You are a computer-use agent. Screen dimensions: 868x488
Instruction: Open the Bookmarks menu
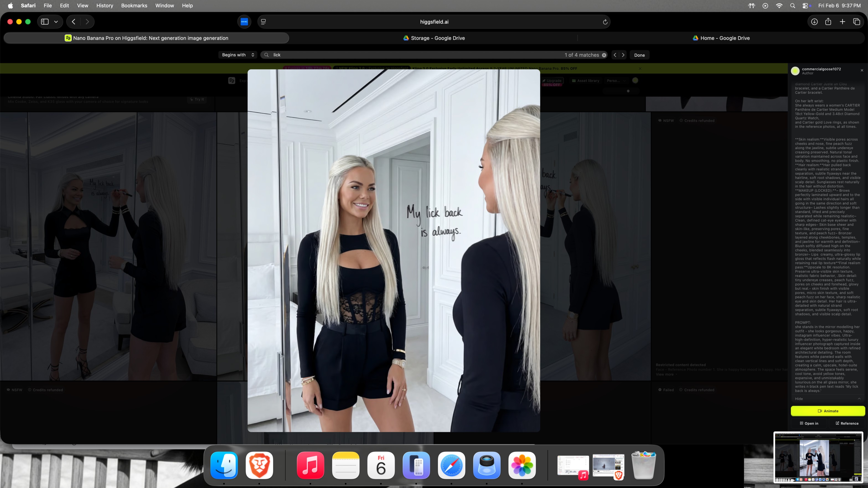[x=134, y=5]
